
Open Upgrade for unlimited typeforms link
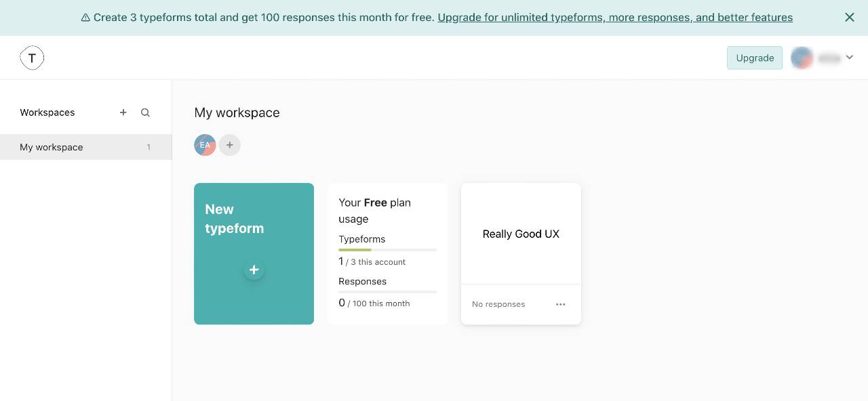(x=615, y=18)
